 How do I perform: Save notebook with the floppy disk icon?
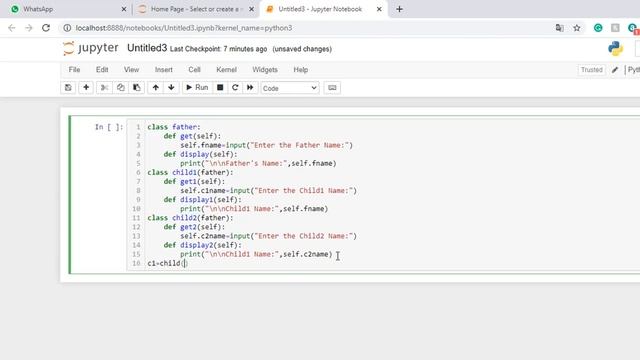coord(68,88)
